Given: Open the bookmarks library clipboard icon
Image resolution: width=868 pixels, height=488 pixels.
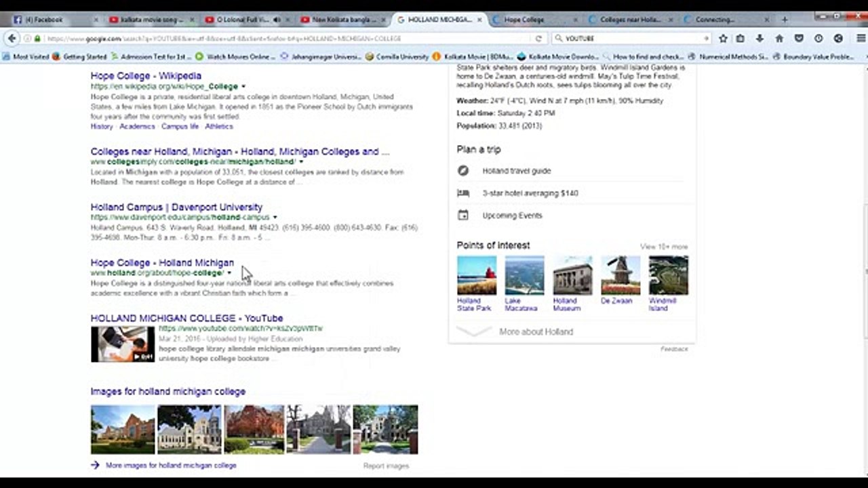Looking at the screenshot, I should [741, 39].
